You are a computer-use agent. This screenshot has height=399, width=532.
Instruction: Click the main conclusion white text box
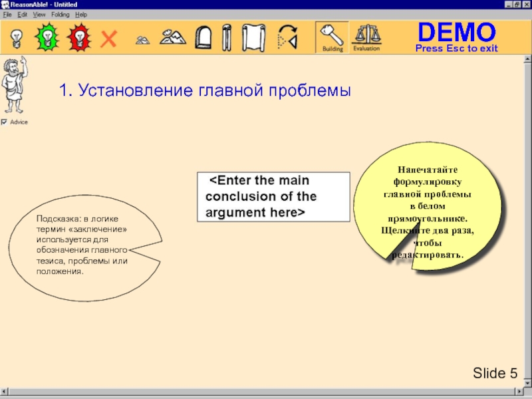pos(273,197)
